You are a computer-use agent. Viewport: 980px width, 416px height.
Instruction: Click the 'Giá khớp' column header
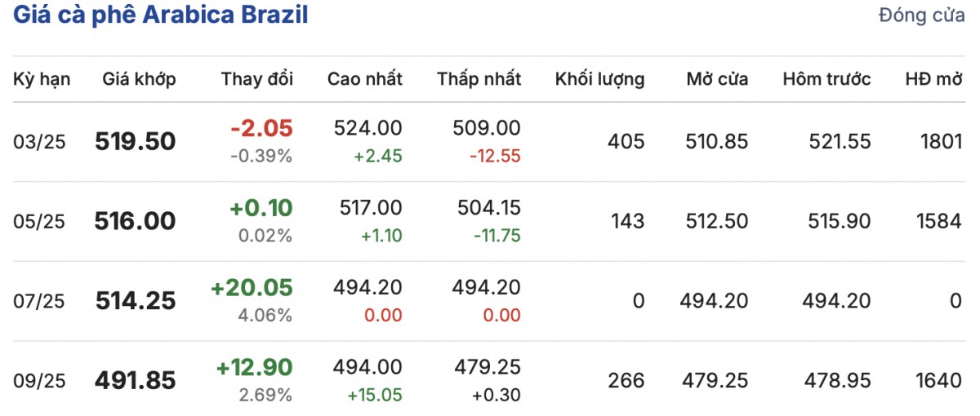tap(139, 79)
